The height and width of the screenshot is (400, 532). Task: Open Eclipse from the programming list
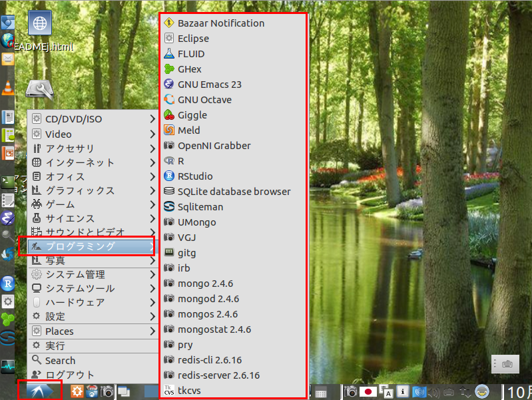(233, 39)
